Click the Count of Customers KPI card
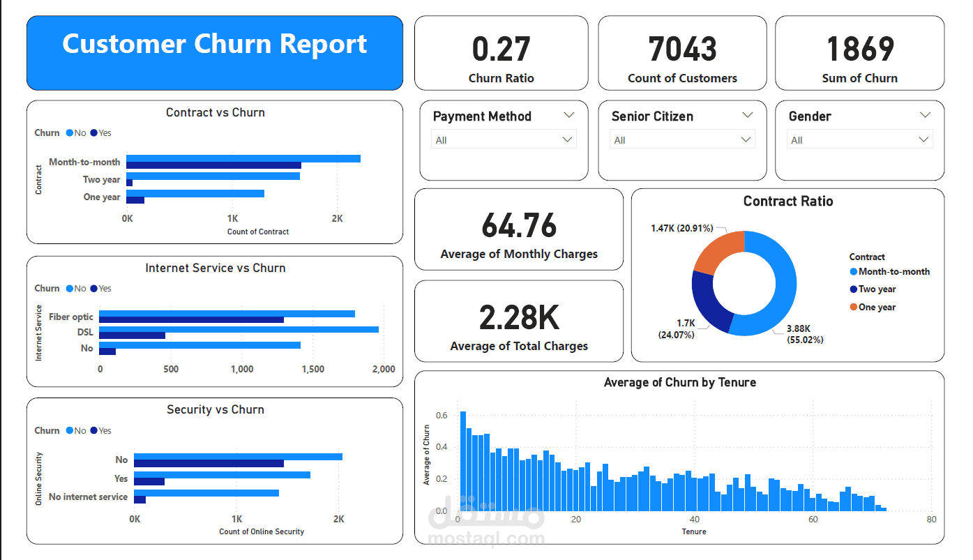 (682, 52)
